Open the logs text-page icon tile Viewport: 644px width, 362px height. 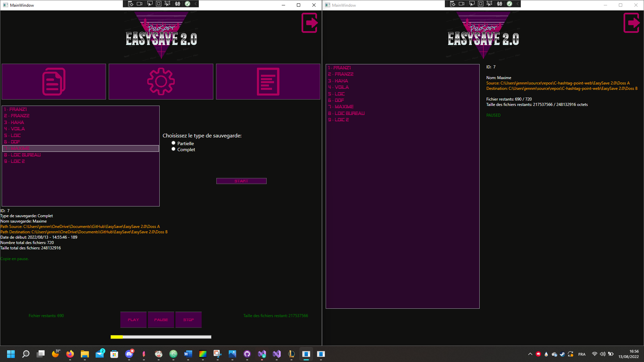268,81
